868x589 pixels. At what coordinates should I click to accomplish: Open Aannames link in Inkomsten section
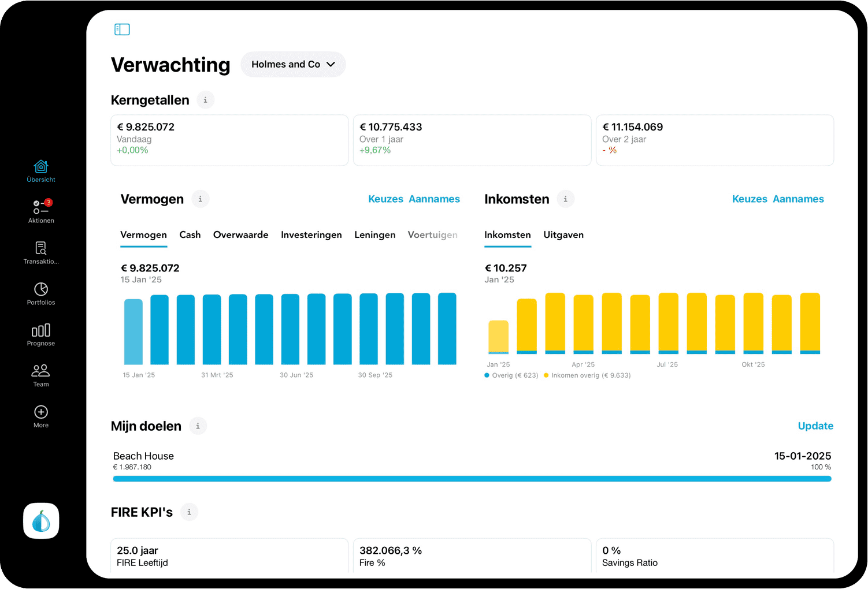coord(798,199)
